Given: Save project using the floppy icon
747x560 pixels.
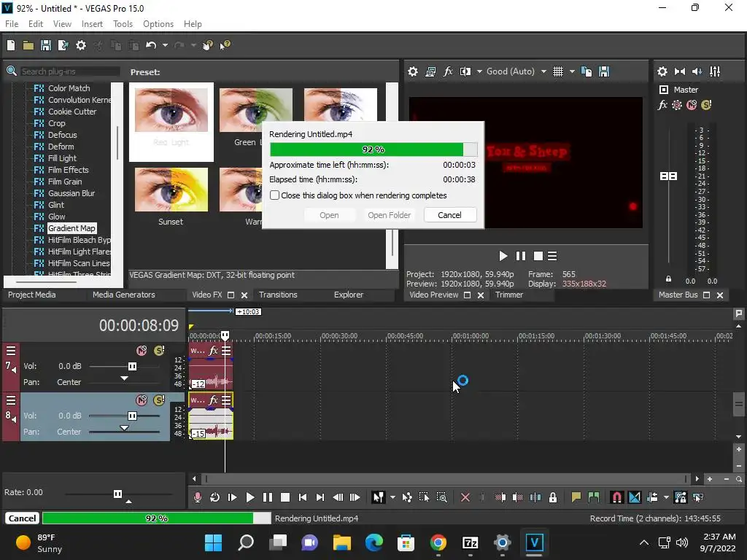Looking at the screenshot, I should [46, 45].
